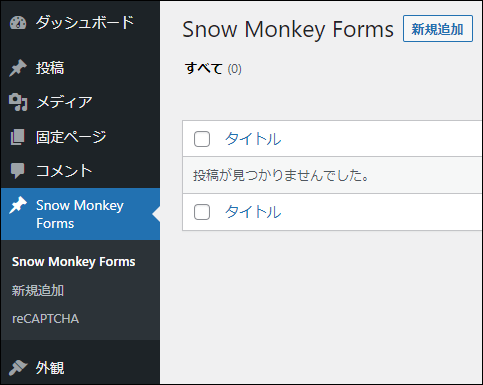This screenshot has width=483, height=385.
Task: Click the pushpin icon beside 投稿
Action: pos(18,68)
